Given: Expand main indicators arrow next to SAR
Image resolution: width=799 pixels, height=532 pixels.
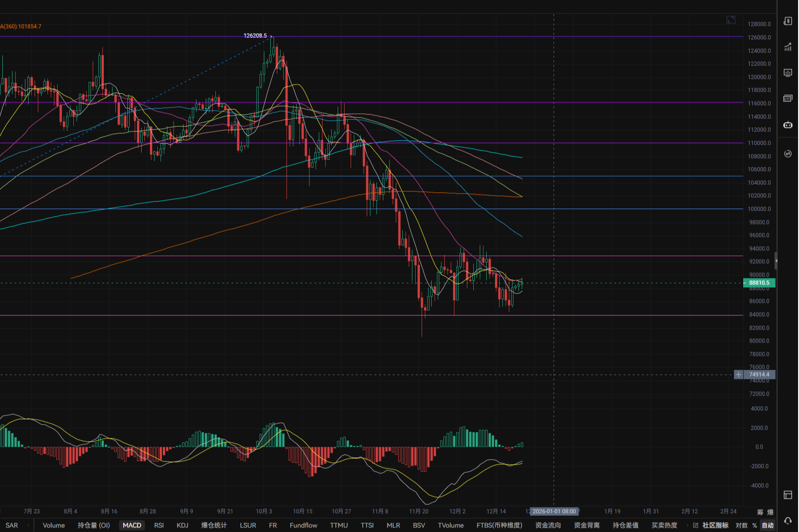Looking at the screenshot, I should tap(28, 526).
